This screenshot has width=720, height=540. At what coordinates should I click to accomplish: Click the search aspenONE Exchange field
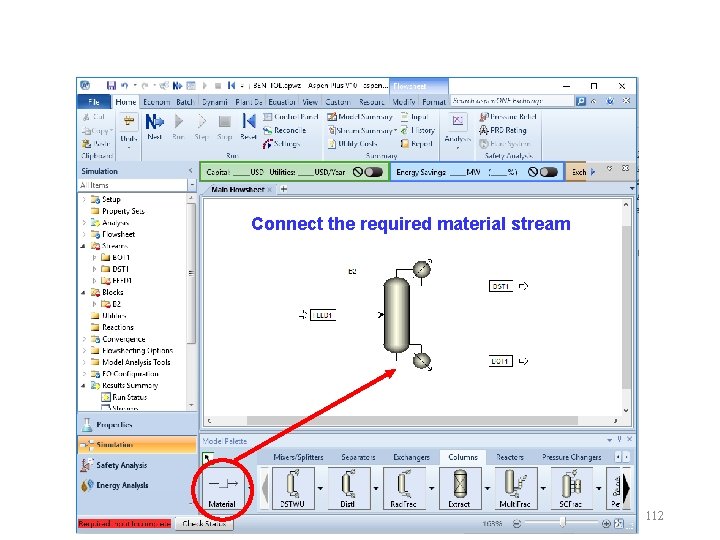click(512, 101)
